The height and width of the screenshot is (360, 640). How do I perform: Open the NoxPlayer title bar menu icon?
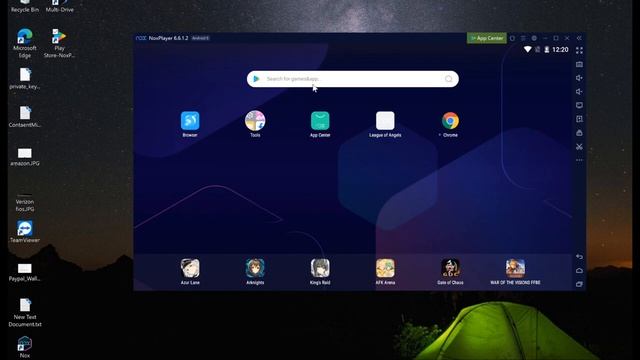523,38
